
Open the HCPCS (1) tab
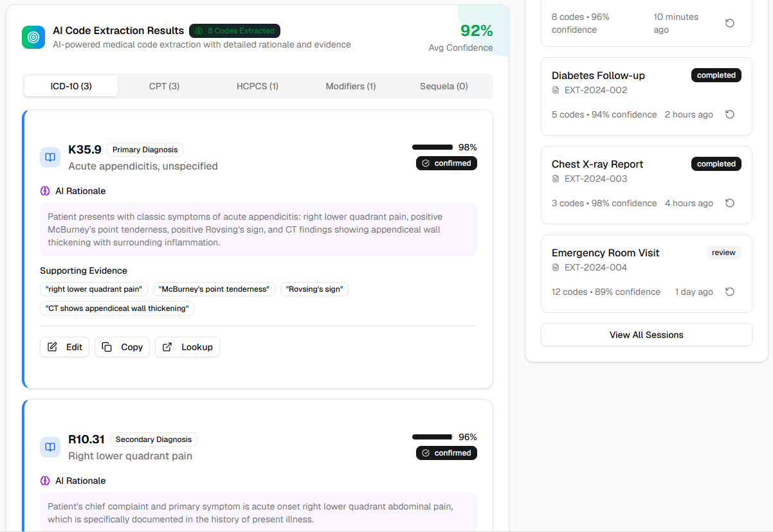click(x=257, y=86)
